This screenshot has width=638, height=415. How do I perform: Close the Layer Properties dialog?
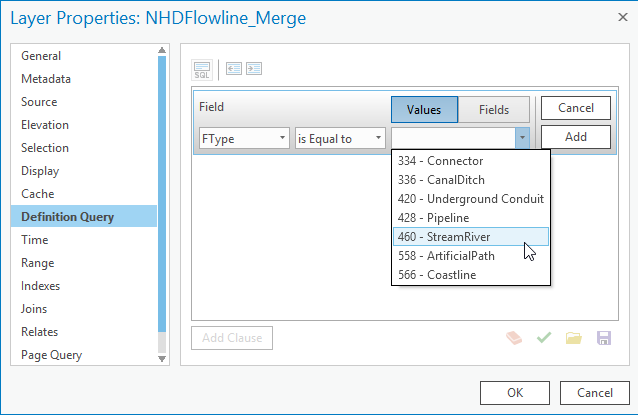coord(613,16)
